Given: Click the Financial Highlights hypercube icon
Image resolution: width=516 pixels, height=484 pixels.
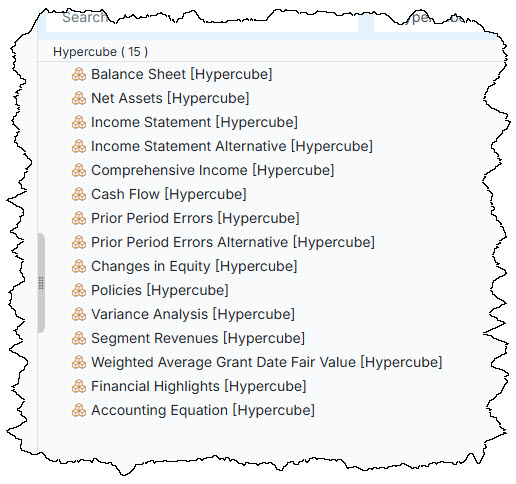Looking at the screenshot, I should [x=79, y=386].
